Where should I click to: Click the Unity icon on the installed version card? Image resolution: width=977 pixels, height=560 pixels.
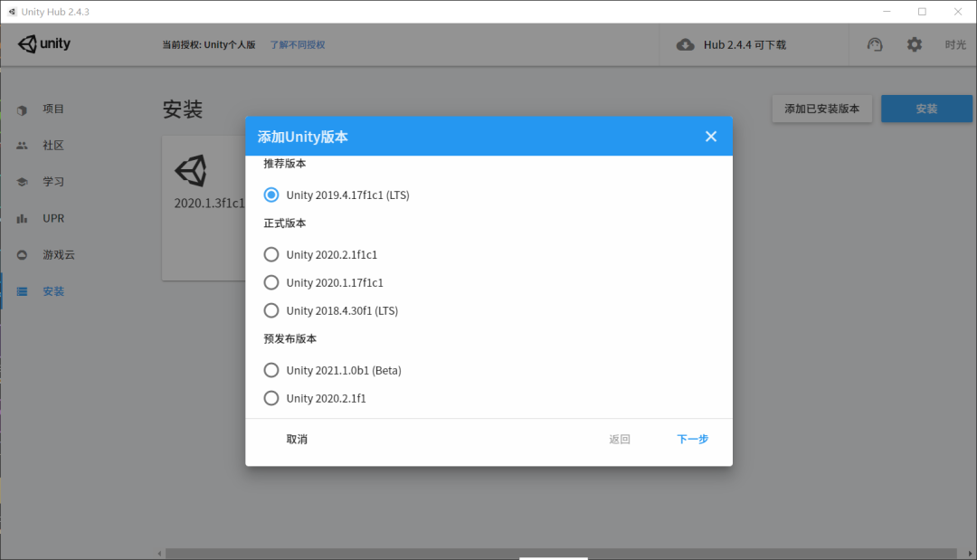191,171
